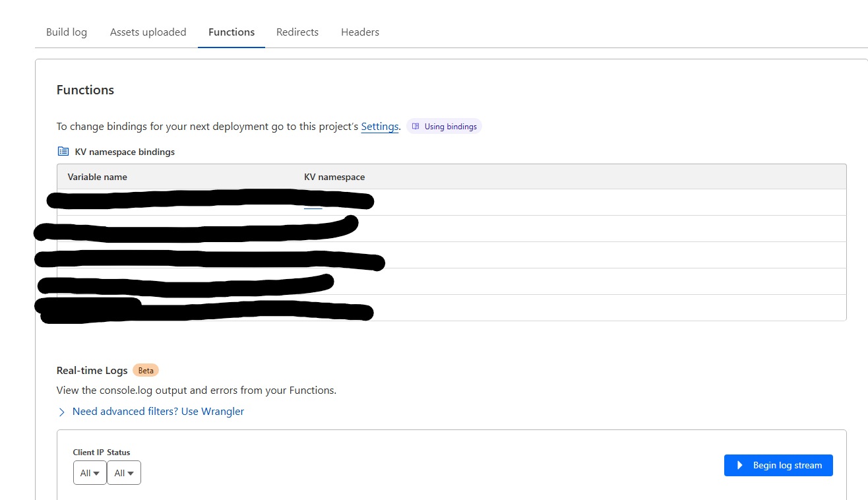
Task: Select the KV namespace bindings label
Action: point(125,152)
